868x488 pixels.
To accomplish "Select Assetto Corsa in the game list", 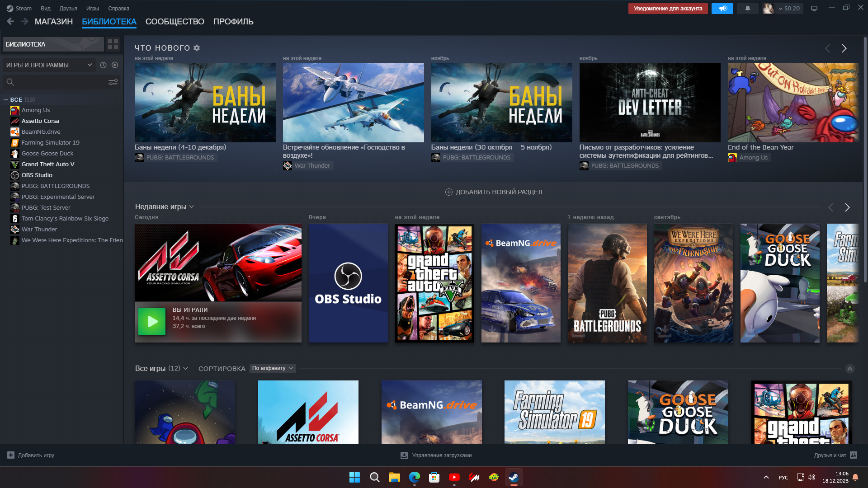I will [40, 121].
